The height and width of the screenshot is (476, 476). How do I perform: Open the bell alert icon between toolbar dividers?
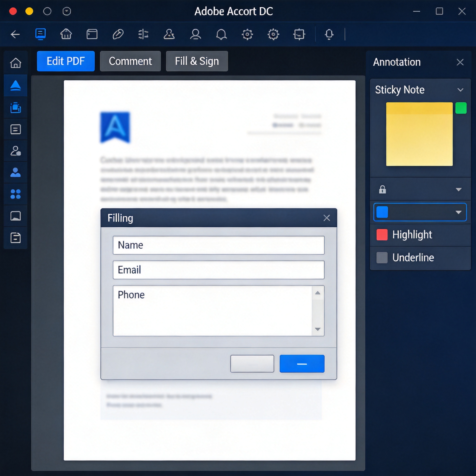[x=329, y=34]
